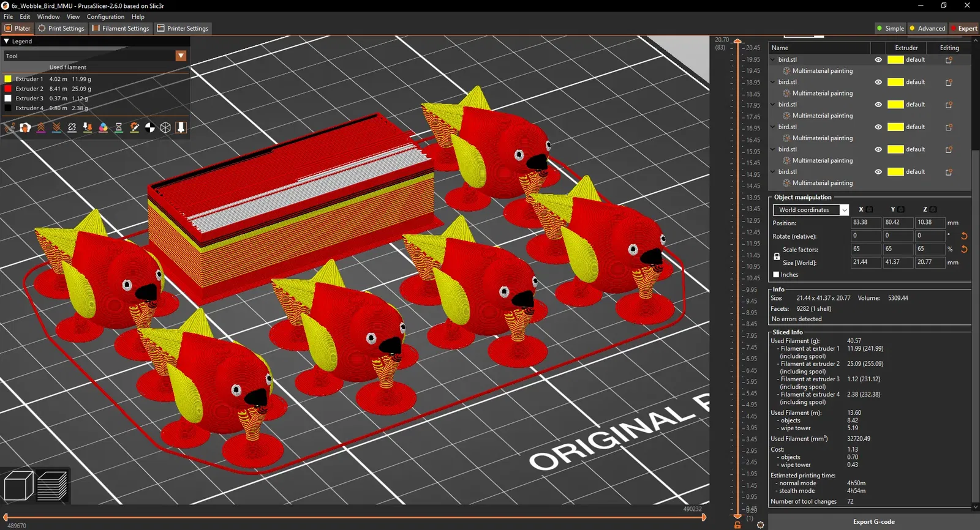980x530 pixels.
Task: Open the Printer Settings tab
Action: [x=183, y=28]
